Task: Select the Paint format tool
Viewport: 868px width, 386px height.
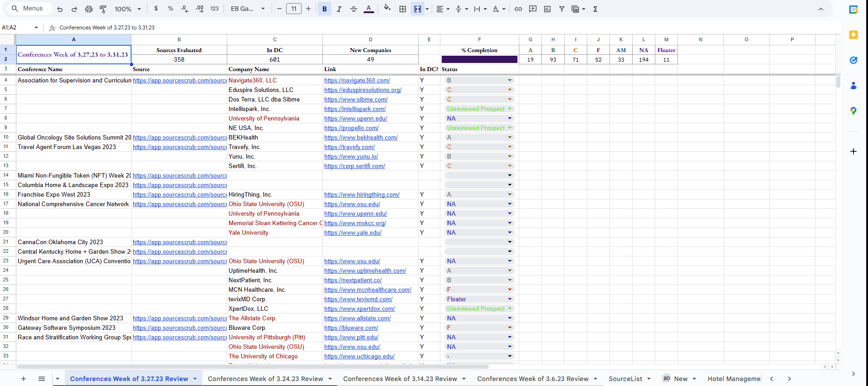Action: pyautogui.click(x=103, y=9)
